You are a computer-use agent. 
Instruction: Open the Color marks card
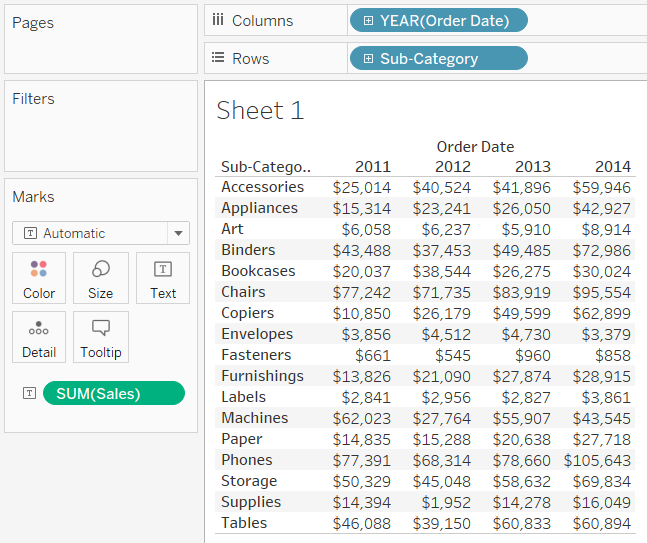click(39, 278)
